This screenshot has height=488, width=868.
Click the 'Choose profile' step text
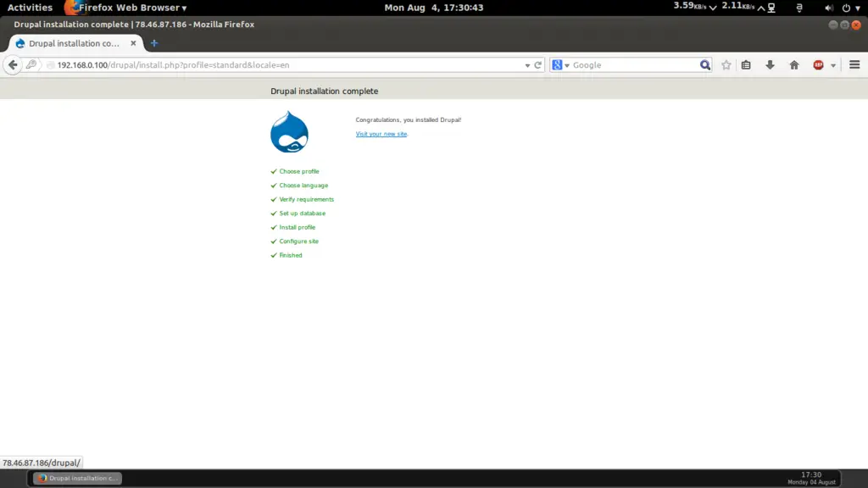tap(299, 171)
